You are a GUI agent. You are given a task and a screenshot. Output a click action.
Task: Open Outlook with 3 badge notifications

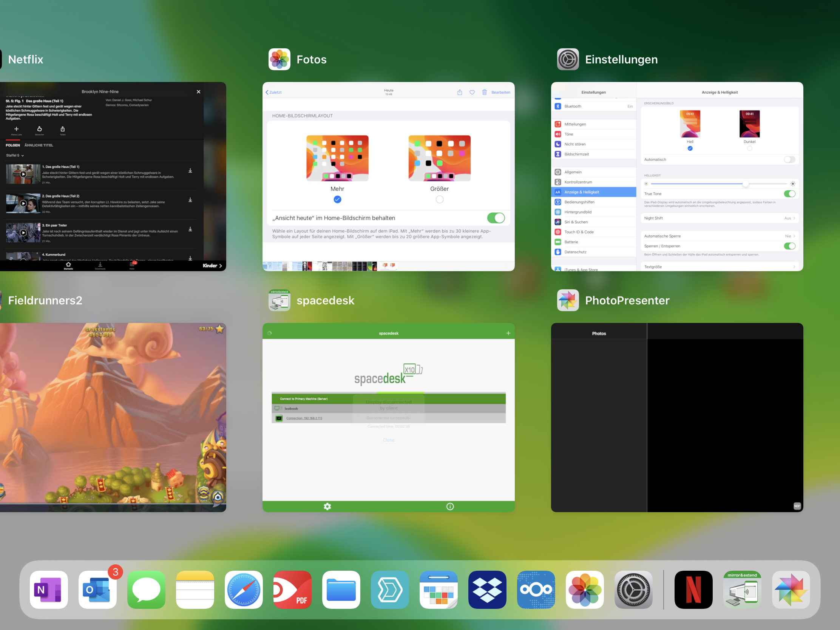97,589
